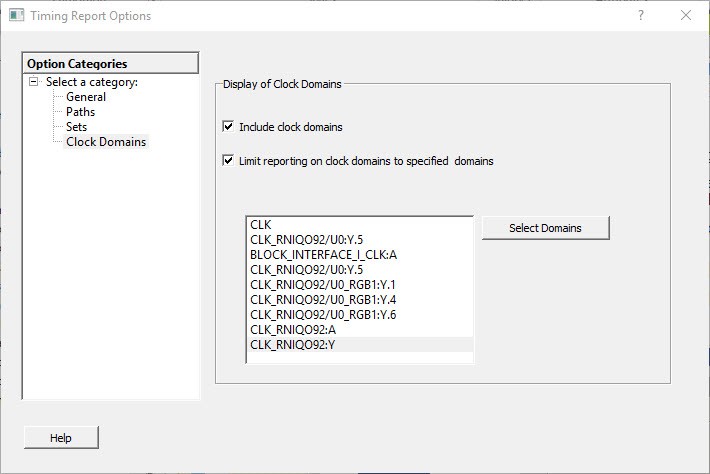Select the first 'CLK' entry in the domain list
This screenshot has width=710, height=474.
coord(261,225)
